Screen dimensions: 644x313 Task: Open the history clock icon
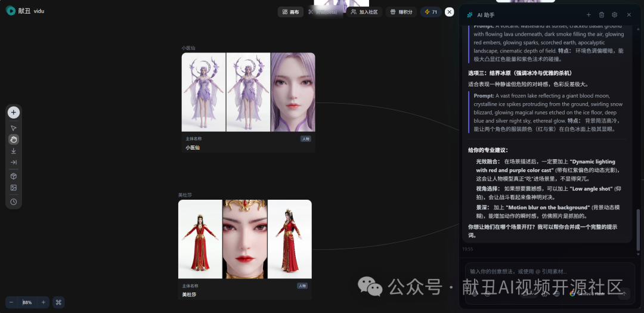14,202
